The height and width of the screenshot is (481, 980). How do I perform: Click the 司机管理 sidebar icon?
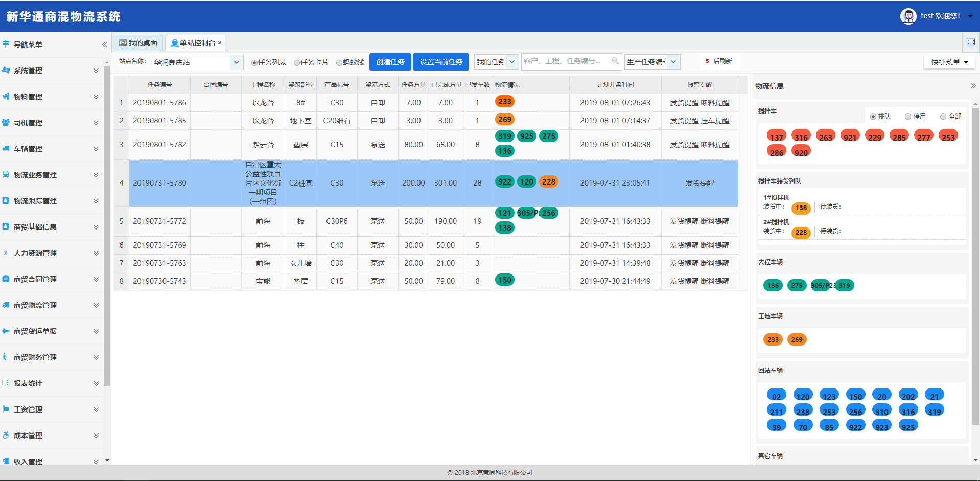pyautogui.click(x=6, y=123)
